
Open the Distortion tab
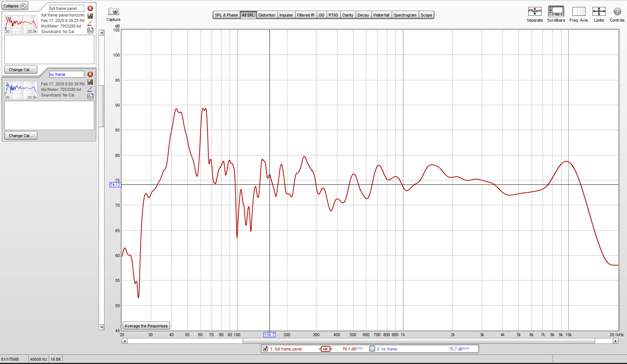click(267, 15)
